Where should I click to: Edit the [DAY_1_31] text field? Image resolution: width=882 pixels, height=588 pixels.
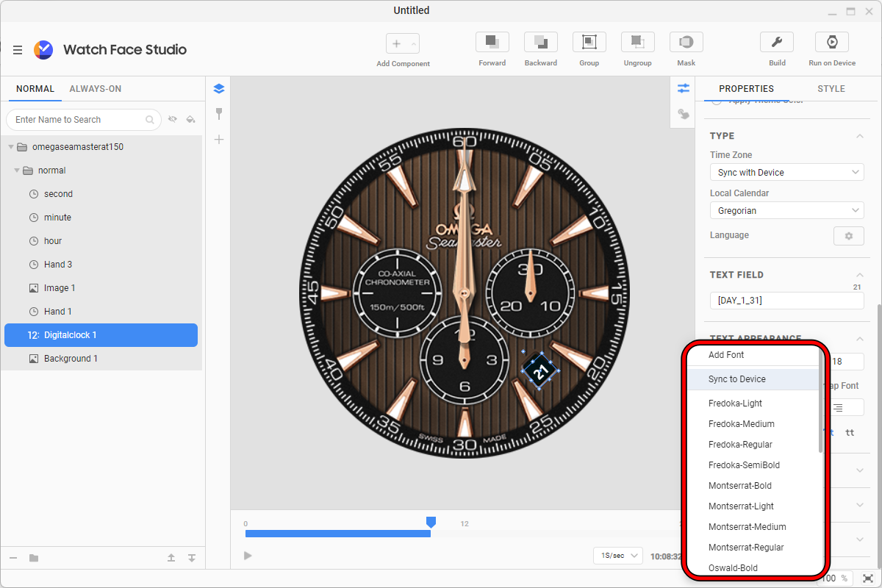pyautogui.click(x=786, y=301)
